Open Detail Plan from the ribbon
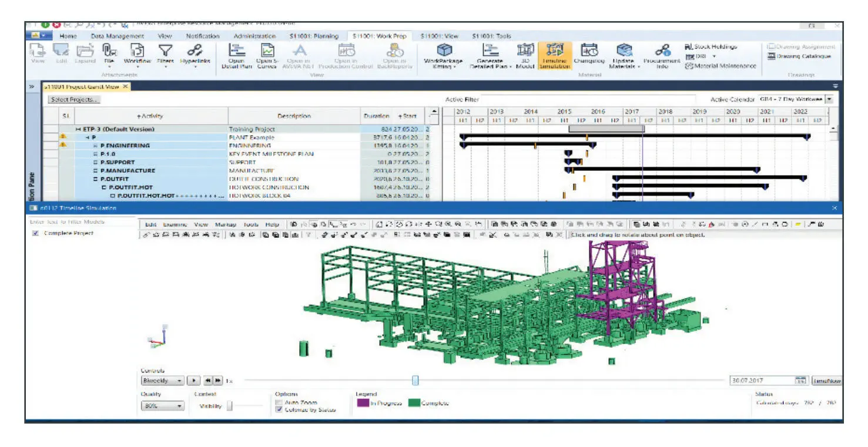Viewport: 868px width, 447px height. click(236, 56)
